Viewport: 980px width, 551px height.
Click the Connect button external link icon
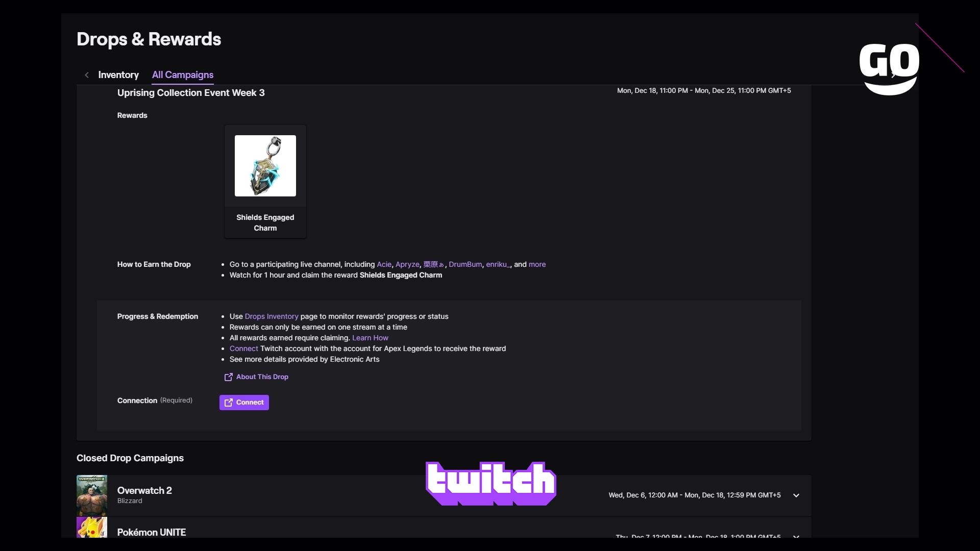(x=228, y=403)
